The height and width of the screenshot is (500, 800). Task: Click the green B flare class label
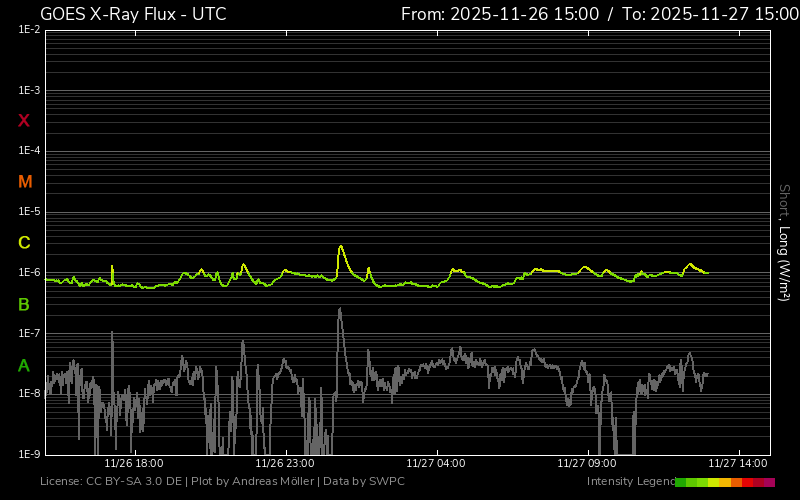(x=23, y=305)
